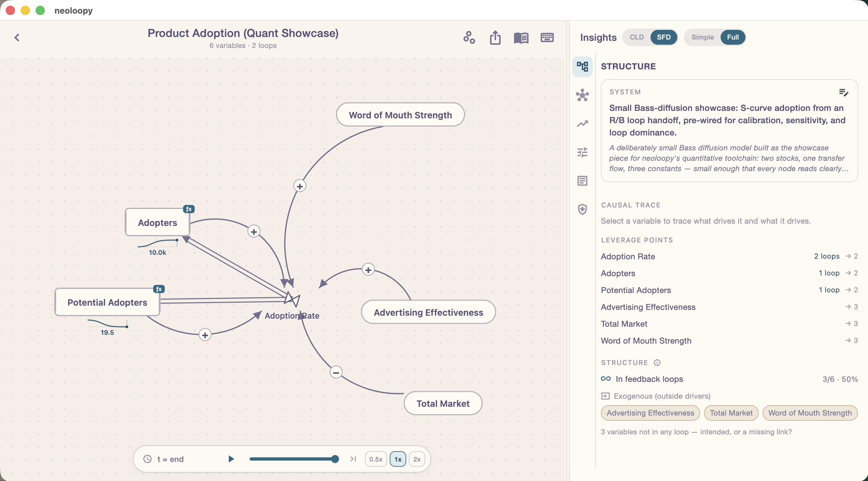Set playback speed to 0.5x
Image resolution: width=868 pixels, height=481 pixels.
[x=376, y=459]
